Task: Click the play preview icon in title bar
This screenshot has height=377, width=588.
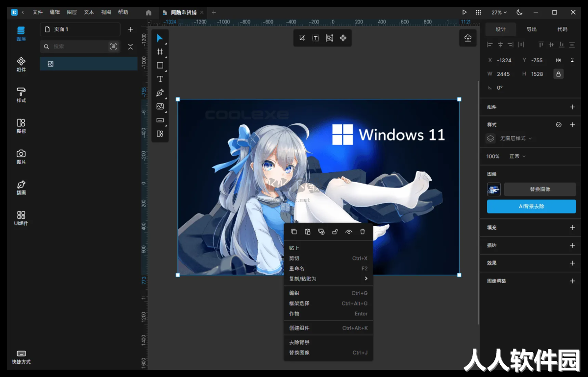Action: pos(465,12)
